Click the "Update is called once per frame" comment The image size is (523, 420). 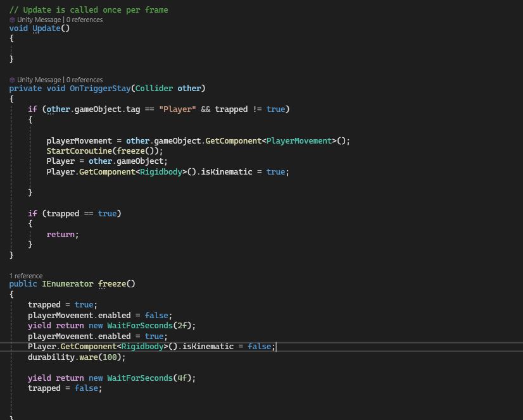89,9
